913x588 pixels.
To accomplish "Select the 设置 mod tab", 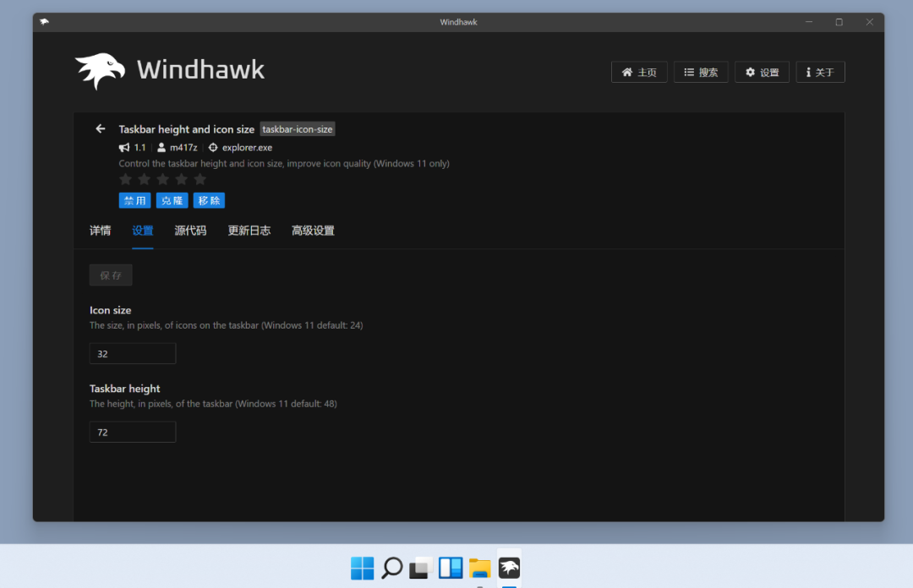I will pyautogui.click(x=143, y=231).
